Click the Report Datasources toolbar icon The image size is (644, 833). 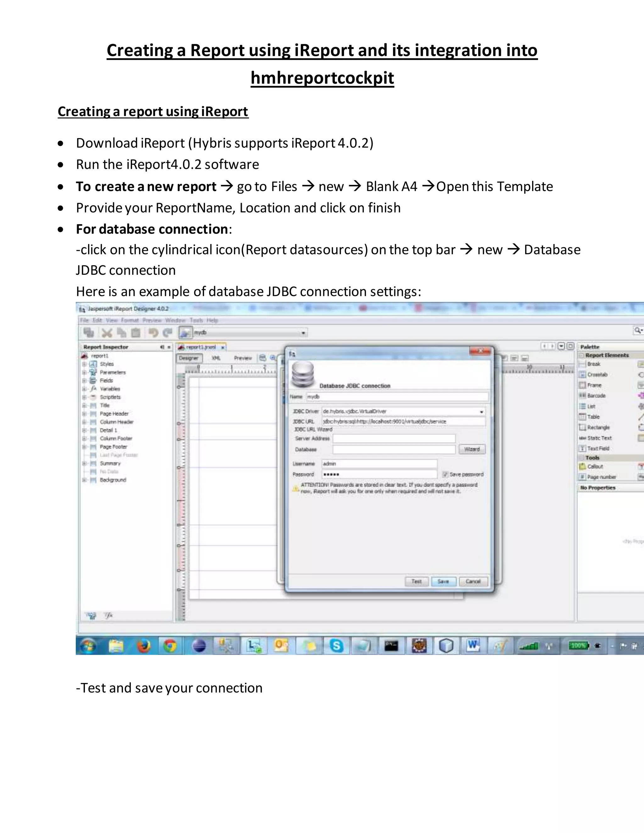[186, 333]
